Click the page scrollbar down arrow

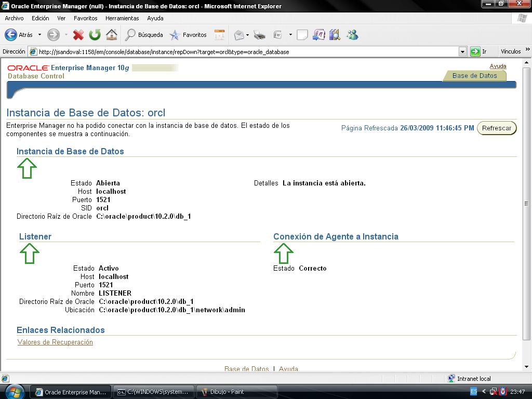pyautogui.click(x=526, y=367)
